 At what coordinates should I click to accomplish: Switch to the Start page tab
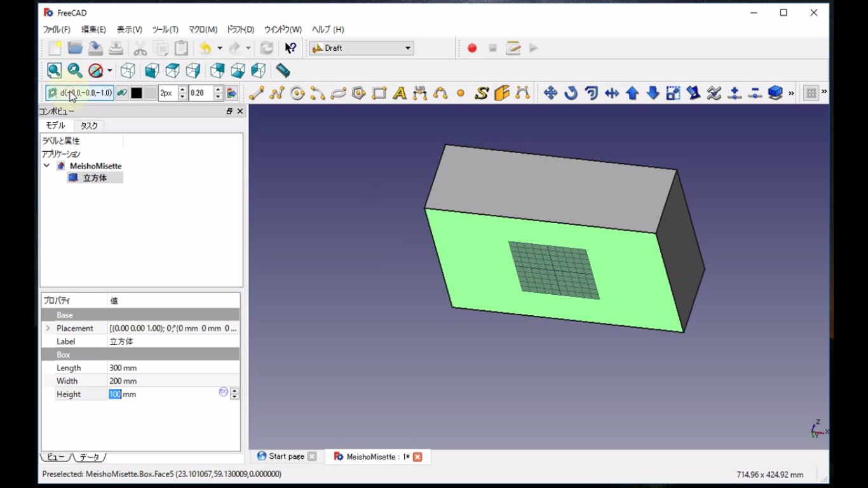tap(286, 456)
